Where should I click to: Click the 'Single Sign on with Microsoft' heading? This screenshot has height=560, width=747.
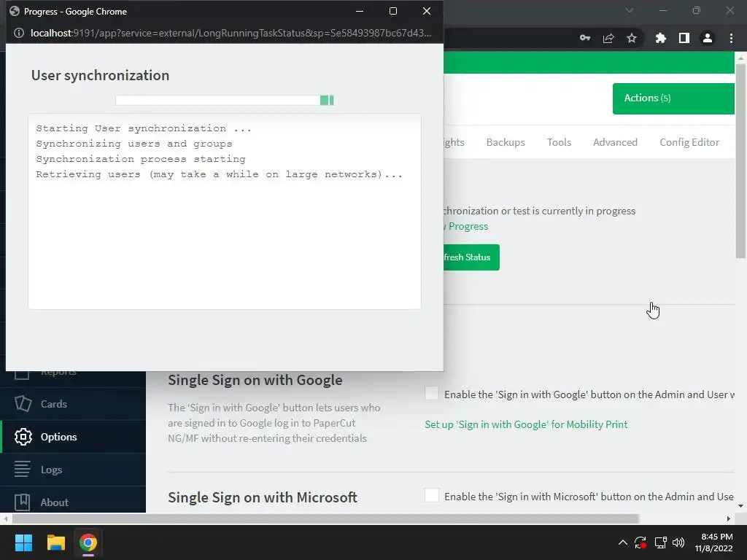coord(263,497)
